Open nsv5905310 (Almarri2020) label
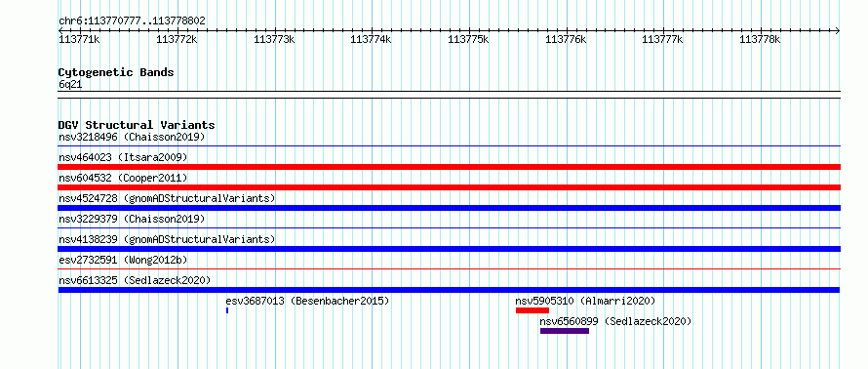Image resolution: width=868 pixels, height=369 pixels. pos(585,301)
